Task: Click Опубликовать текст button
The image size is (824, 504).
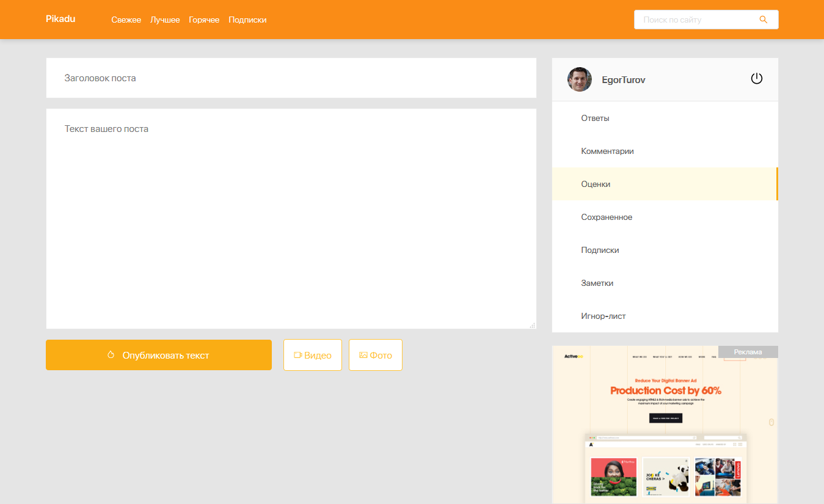Action: point(159,355)
